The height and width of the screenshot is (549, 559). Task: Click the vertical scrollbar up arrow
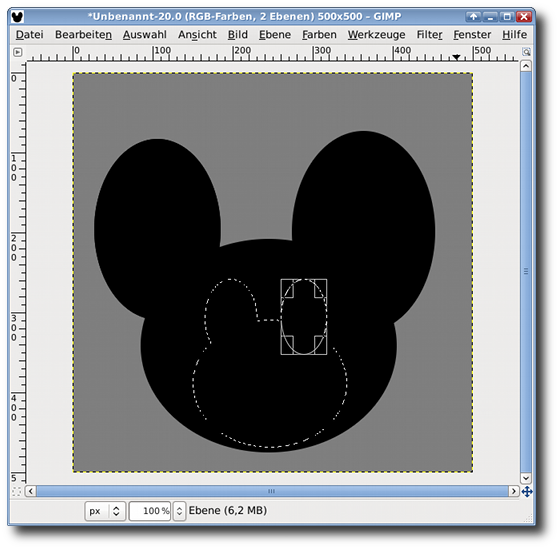pos(526,66)
